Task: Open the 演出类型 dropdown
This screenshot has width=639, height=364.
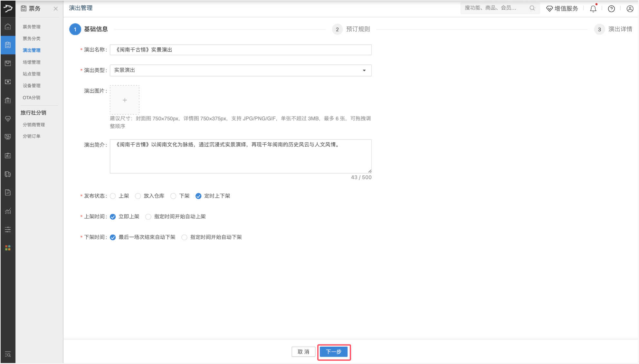Action: tap(240, 70)
